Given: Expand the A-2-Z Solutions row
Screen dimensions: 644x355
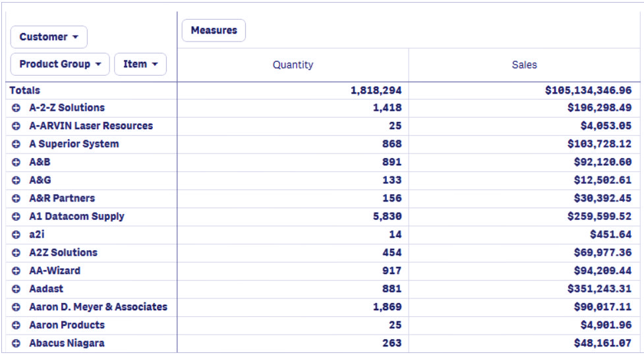Looking at the screenshot, I should (16, 108).
